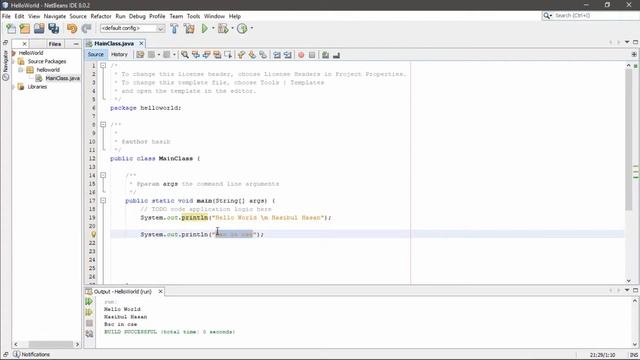Select the MainClass.java editor tab
Screen dimensions: 640x360
pos(114,43)
